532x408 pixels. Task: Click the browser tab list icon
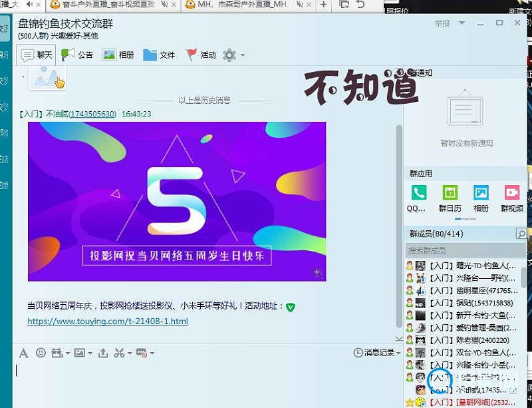(344, 5)
